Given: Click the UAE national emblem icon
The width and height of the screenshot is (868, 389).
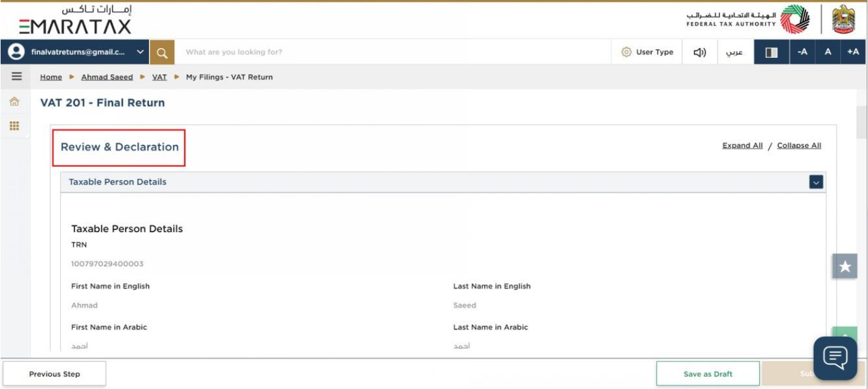Looking at the screenshot, I should 843,20.
